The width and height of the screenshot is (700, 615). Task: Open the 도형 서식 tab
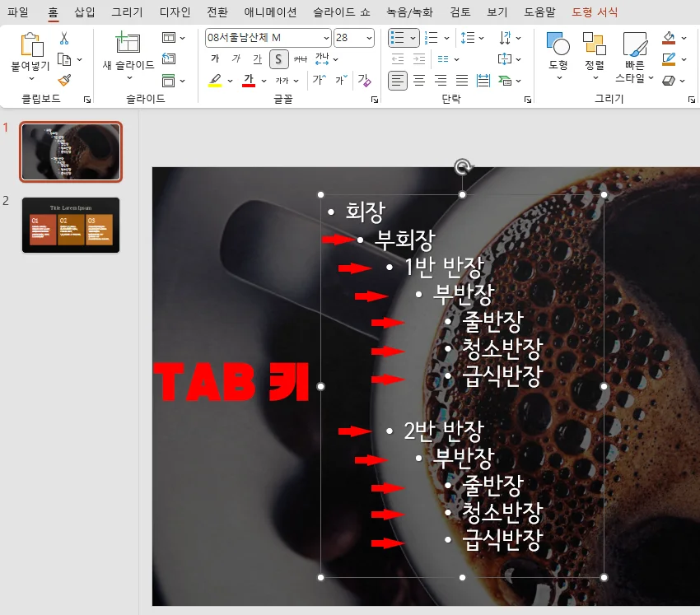click(596, 12)
